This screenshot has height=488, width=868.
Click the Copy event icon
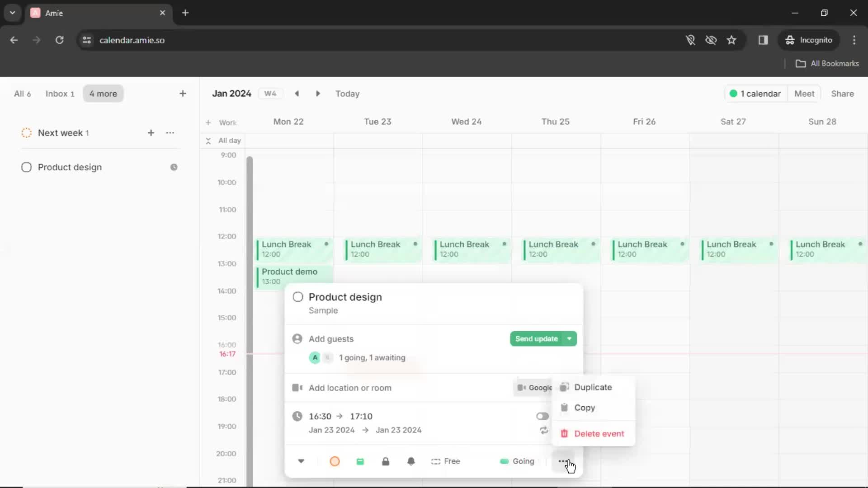click(565, 408)
